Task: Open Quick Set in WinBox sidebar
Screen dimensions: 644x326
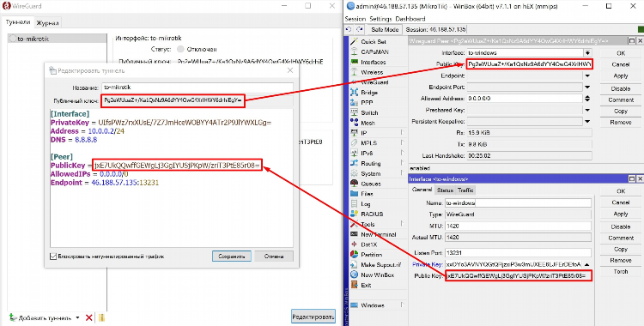Action: tap(373, 41)
